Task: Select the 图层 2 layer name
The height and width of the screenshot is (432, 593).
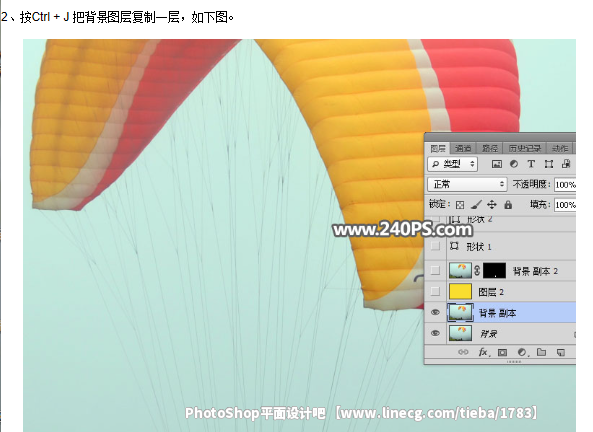Action: pos(491,292)
